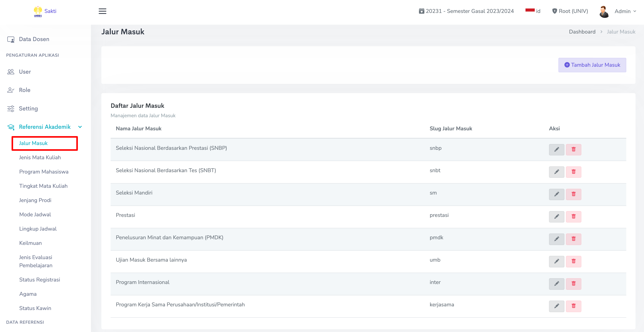644x332 pixels.
Task: Open the Data Dosen page
Action: (34, 39)
